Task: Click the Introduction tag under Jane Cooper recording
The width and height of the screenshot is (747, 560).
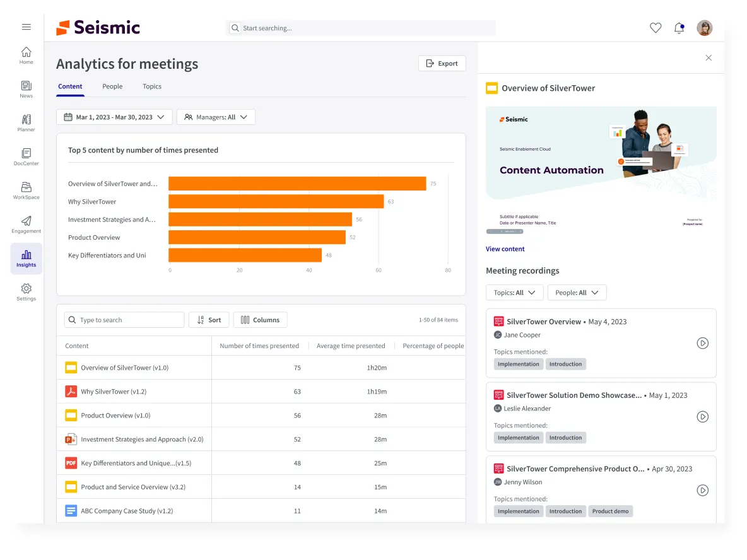Action: pos(565,365)
